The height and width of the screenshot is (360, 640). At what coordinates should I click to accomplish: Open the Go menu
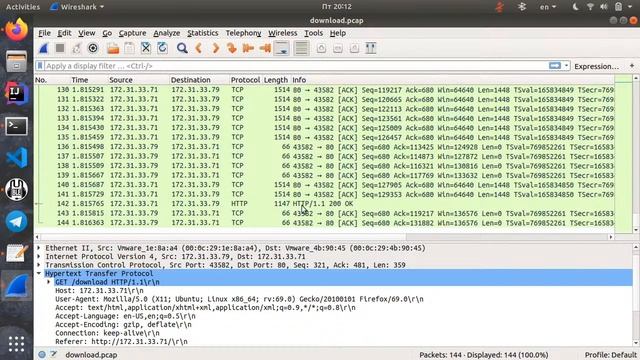click(107, 33)
